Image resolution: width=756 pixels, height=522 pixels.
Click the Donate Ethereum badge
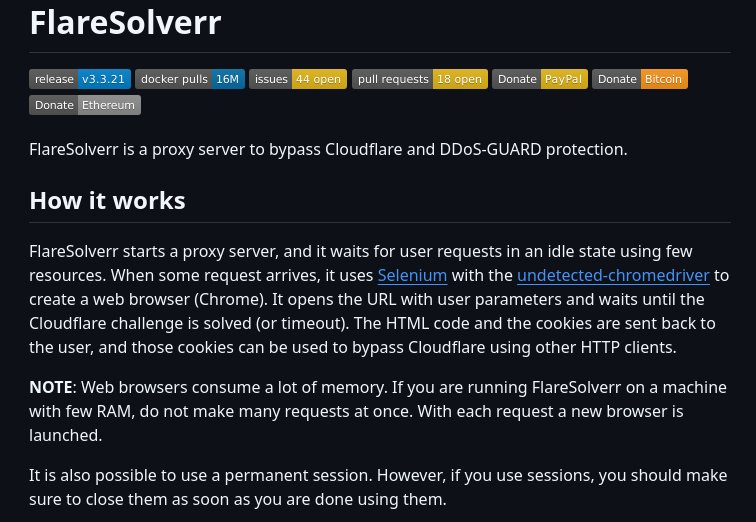coord(85,105)
